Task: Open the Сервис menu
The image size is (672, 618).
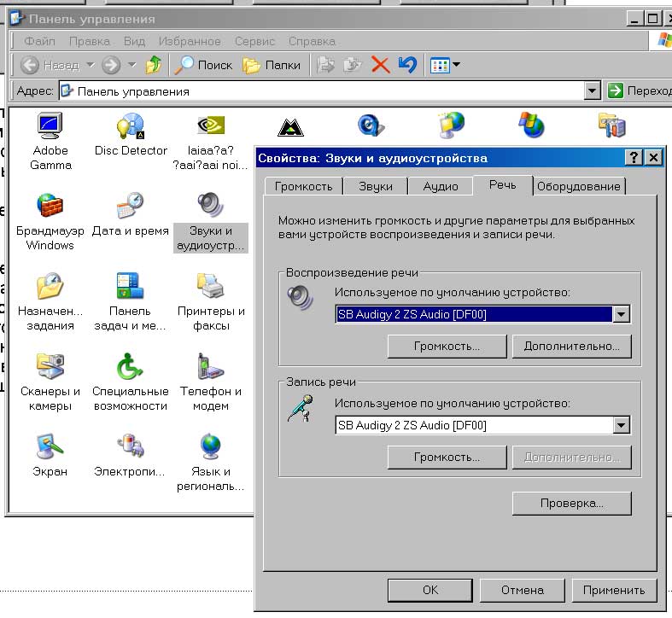Action: (x=254, y=41)
